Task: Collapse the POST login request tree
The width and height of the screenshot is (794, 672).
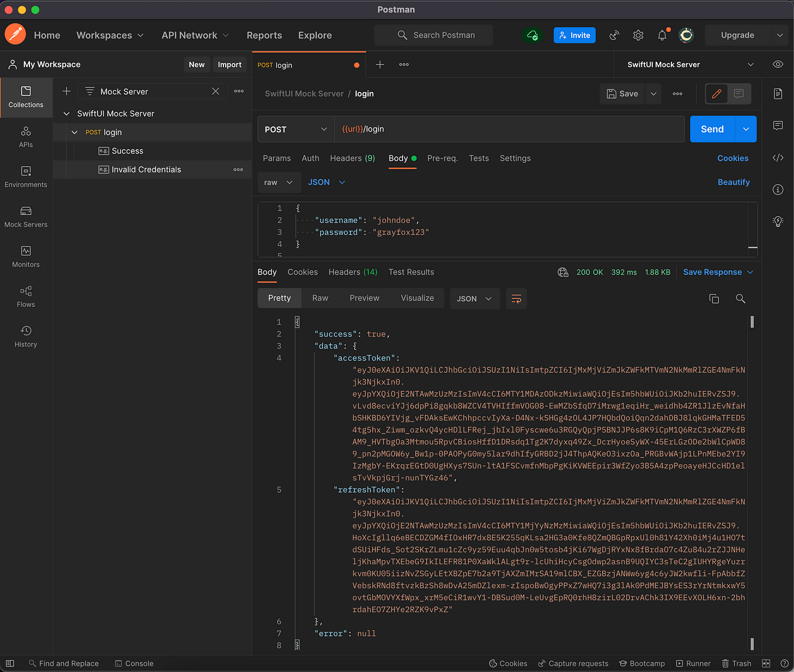Action: point(74,132)
